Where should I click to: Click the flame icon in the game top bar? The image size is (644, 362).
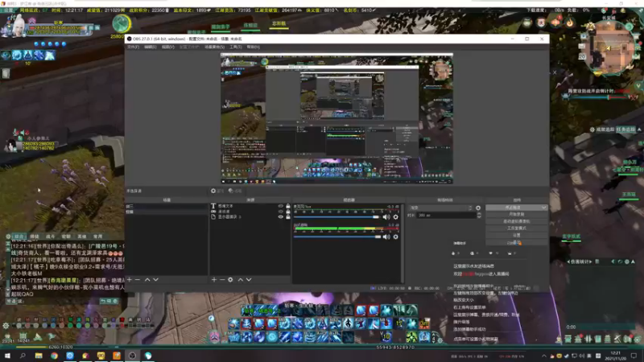coord(570,23)
